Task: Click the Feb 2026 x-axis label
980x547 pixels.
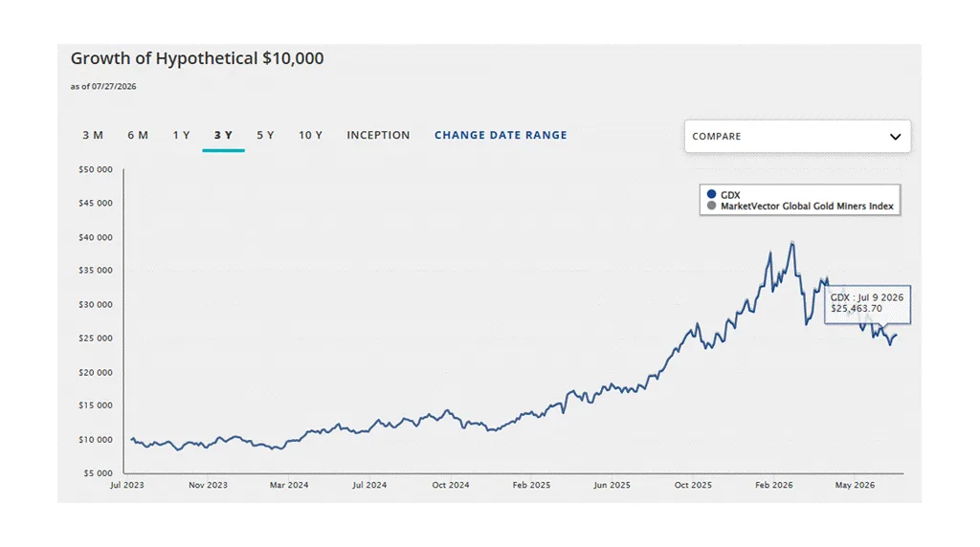Action: pos(773,485)
